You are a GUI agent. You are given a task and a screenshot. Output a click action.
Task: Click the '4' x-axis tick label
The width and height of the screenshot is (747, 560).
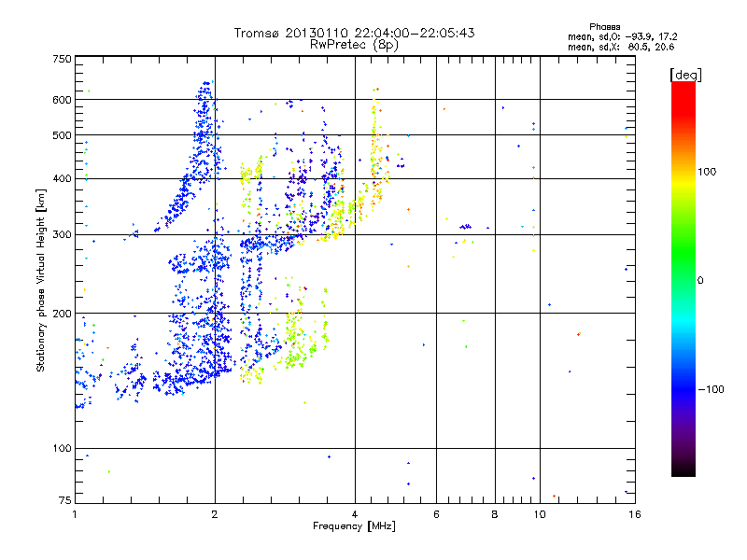click(355, 514)
